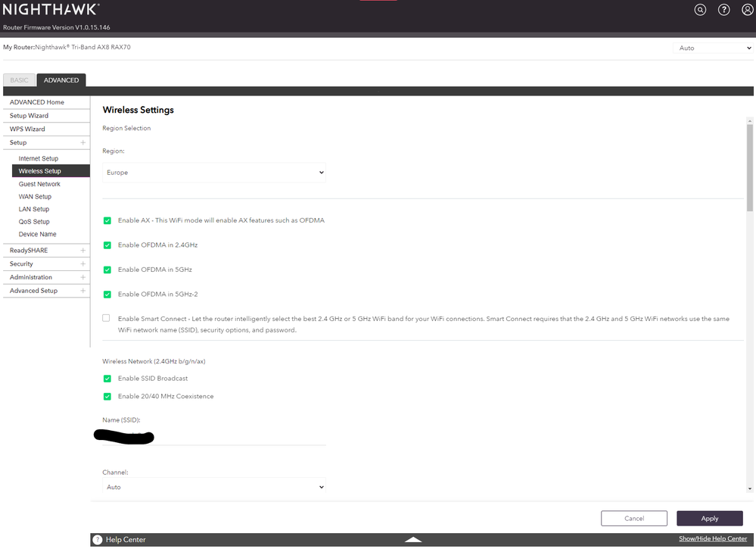Image resolution: width=756 pixels, height=552 pixels.
Task: Uncheck Enable OFDMA in 5GHz
Action: (x=107, y=270)
